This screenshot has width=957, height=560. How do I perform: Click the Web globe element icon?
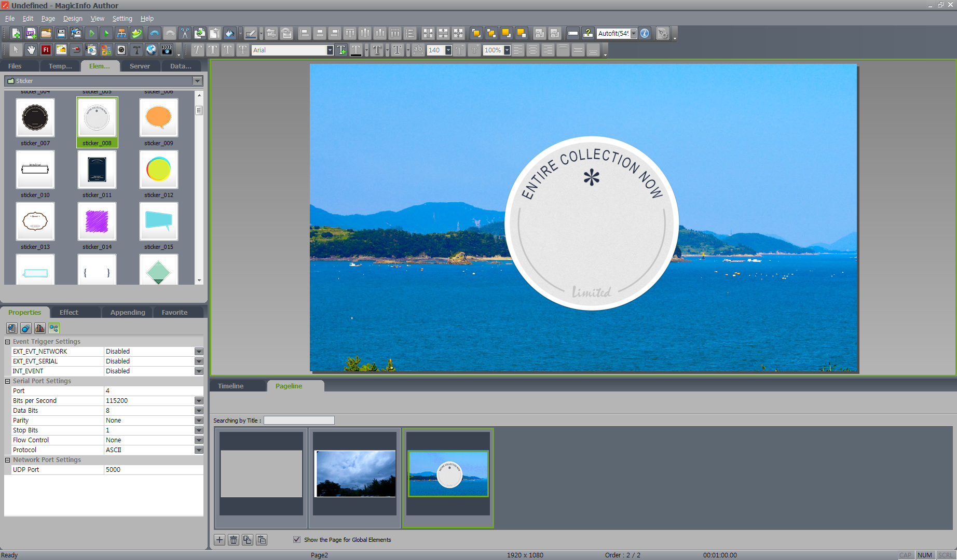(x=152, y=50)
